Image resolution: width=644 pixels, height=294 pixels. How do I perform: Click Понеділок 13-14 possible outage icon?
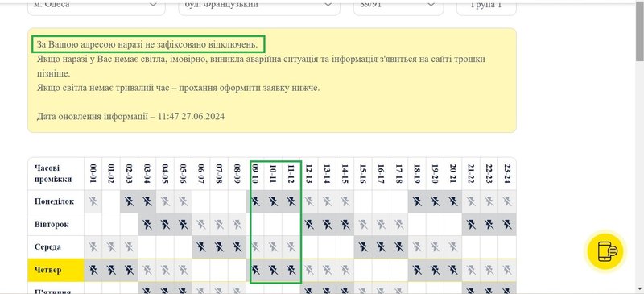(327, 201)
